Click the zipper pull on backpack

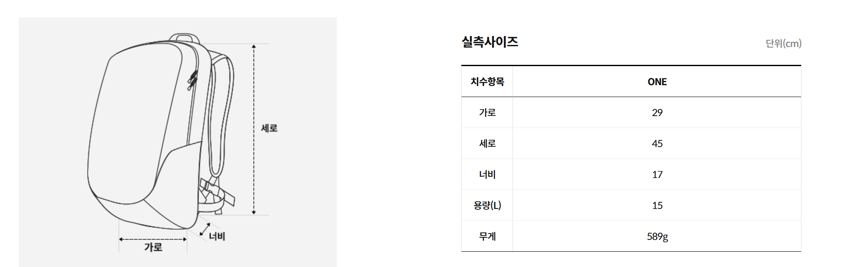click(x=192, y=81)
